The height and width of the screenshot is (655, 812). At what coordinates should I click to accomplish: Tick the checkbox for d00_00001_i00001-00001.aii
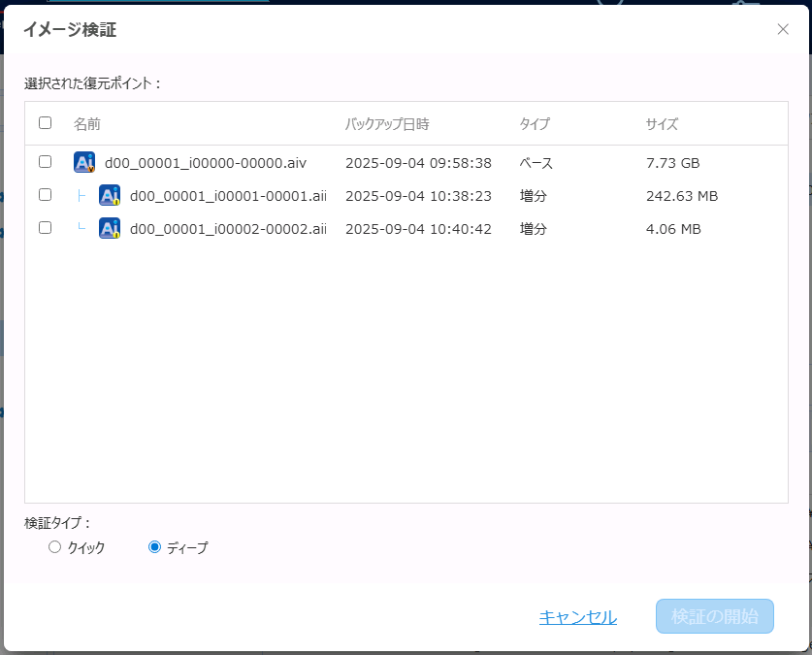coord(45,195)
